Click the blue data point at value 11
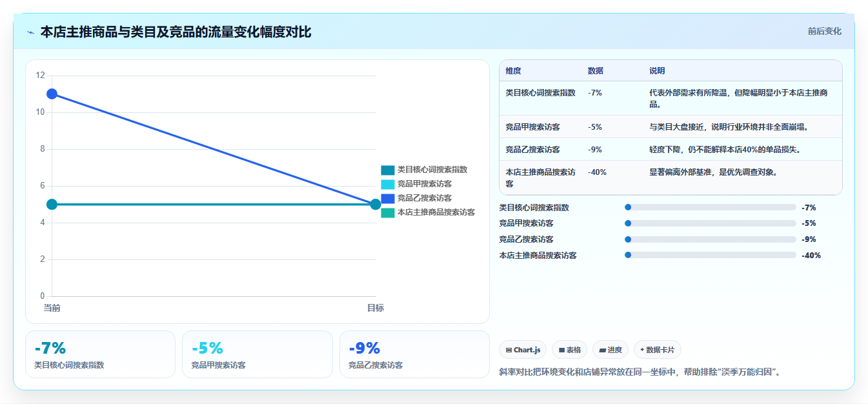The image size is (868, 404). (52, 94)
